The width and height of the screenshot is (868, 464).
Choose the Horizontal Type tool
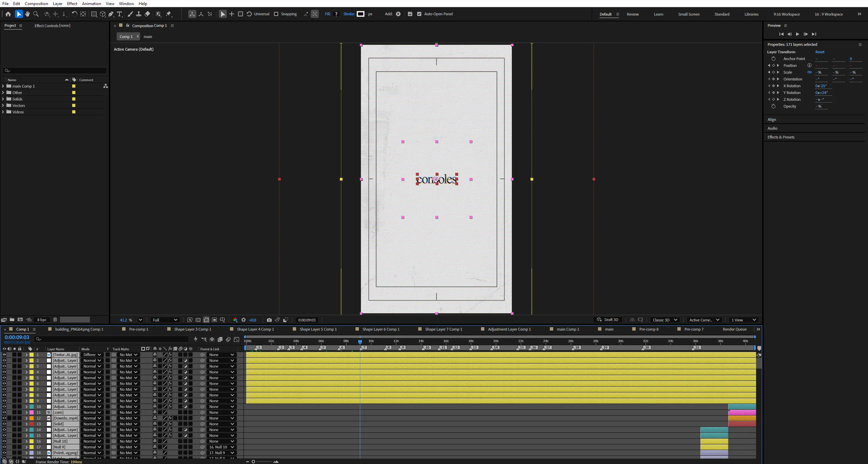119,14
